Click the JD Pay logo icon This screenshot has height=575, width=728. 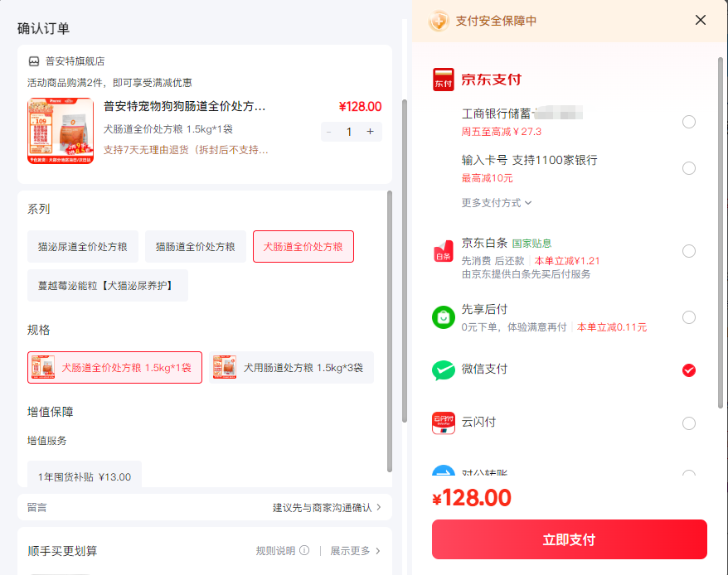point(444,80)
